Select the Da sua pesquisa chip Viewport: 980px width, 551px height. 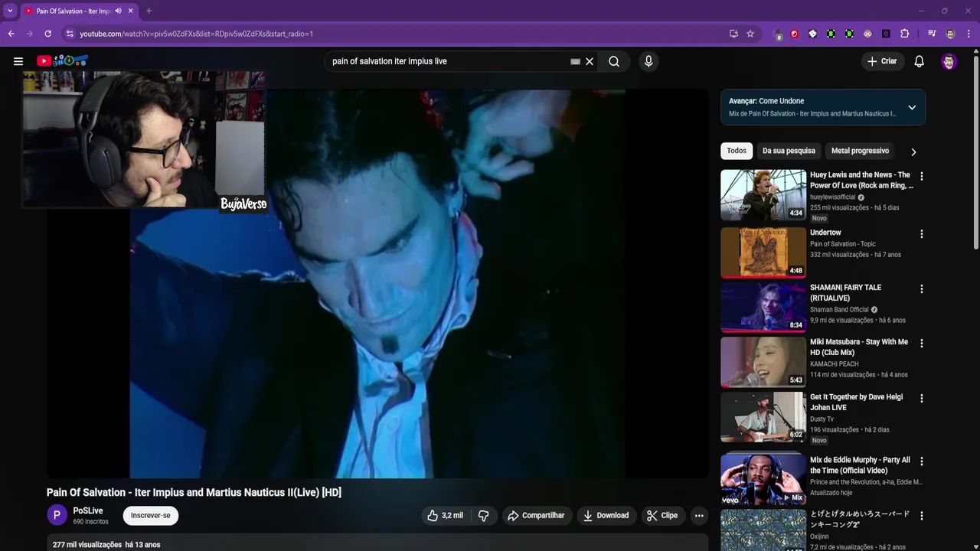[x=789, y=151]
